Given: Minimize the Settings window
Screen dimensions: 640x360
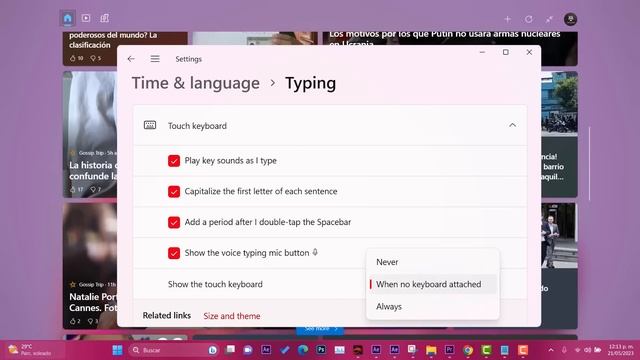Looking at the screenshot, I should point(482,52).
